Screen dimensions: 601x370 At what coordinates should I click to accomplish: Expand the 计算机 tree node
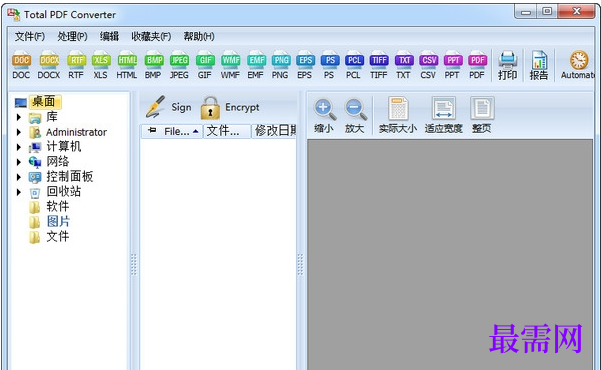coord(18,147)
